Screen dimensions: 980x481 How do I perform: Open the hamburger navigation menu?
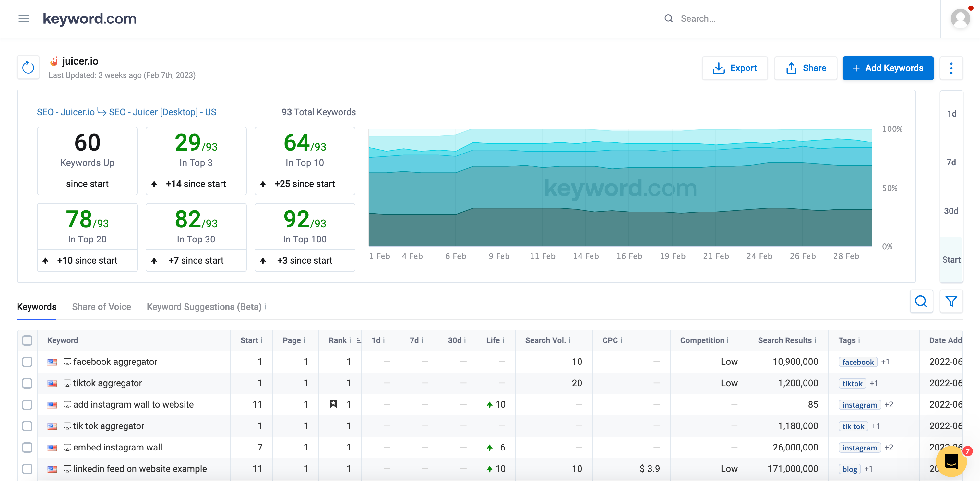point(24,18)
